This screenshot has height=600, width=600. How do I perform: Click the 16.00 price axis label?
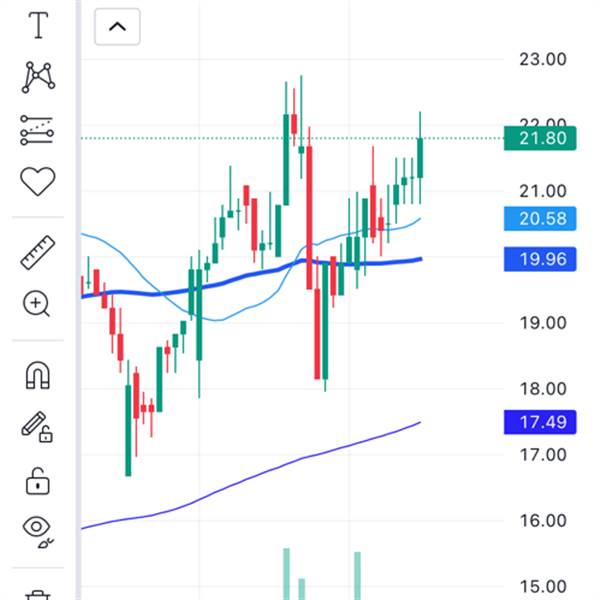click(x=543, y=521)
